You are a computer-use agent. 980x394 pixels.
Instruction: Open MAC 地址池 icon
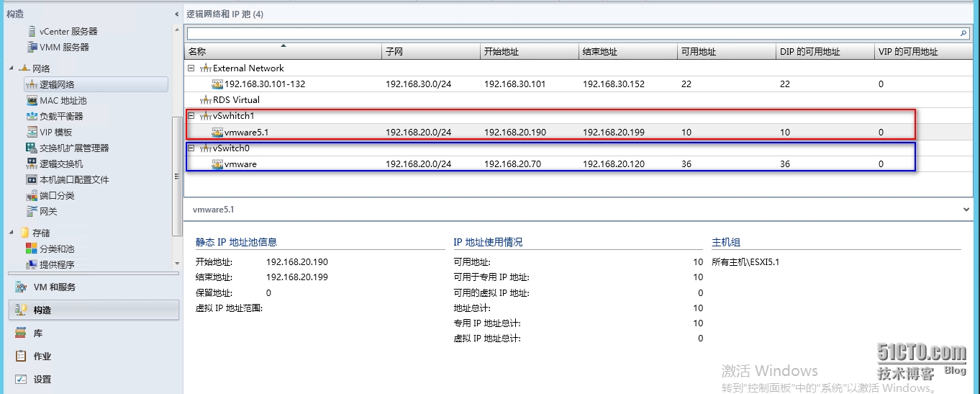point(32,100)
